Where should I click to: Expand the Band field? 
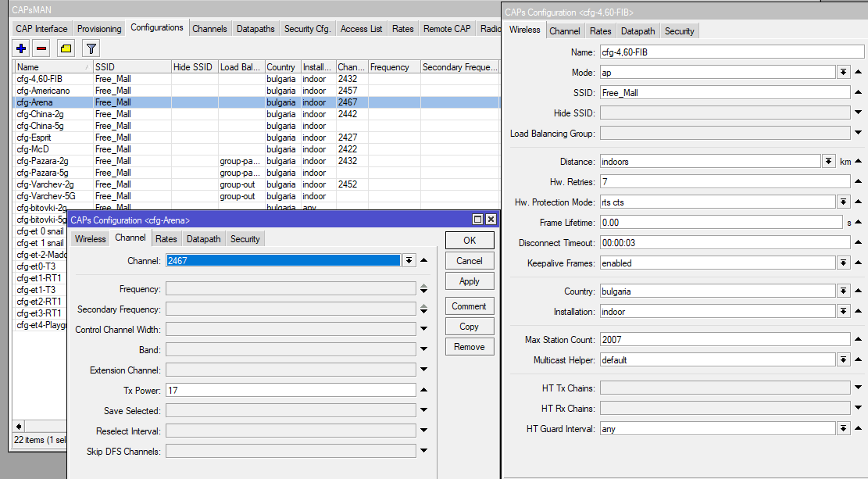424,349
